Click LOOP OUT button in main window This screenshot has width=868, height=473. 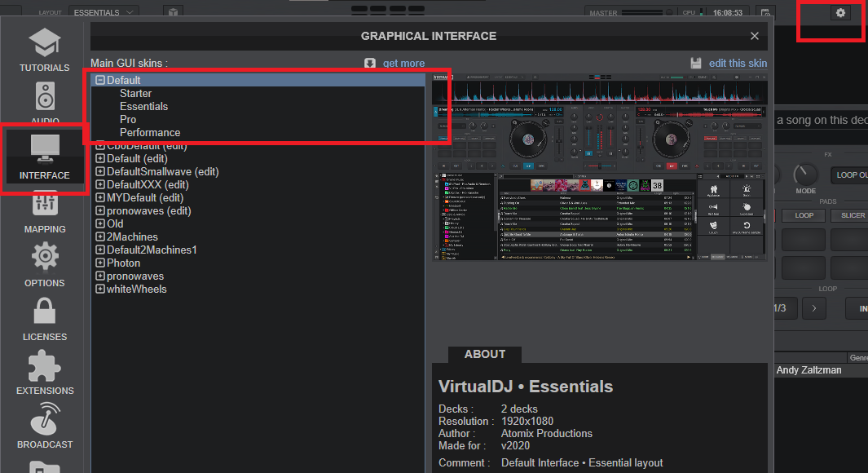849,175
